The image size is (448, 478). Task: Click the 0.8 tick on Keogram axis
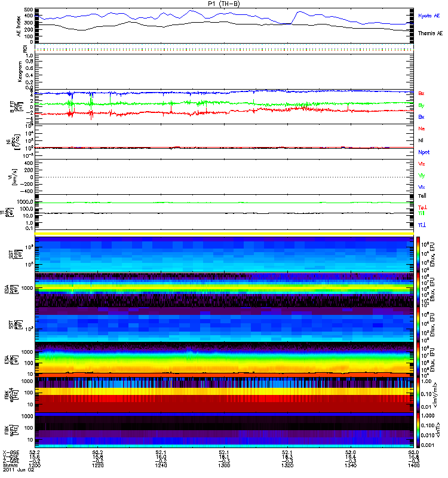(29, 62)
